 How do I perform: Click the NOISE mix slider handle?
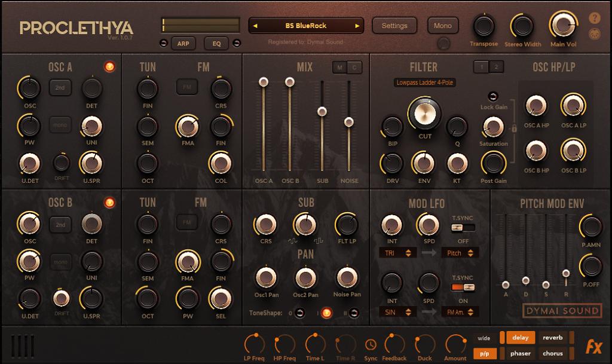[x=349, y=122]
